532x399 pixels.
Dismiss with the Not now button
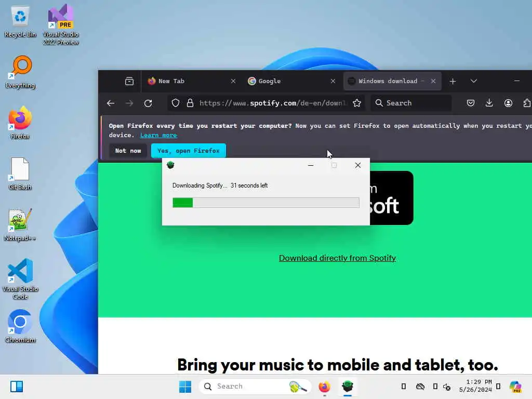128,151
